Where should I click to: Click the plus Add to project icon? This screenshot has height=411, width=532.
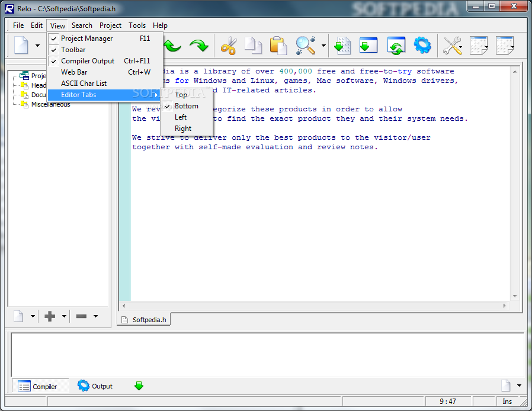click(50, 316)
